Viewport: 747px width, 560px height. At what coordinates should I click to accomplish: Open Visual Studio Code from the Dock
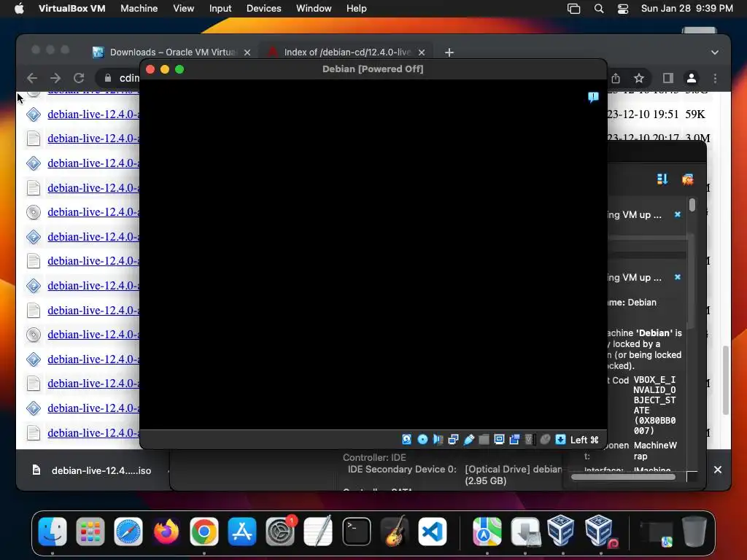click(x=432, y=532)
